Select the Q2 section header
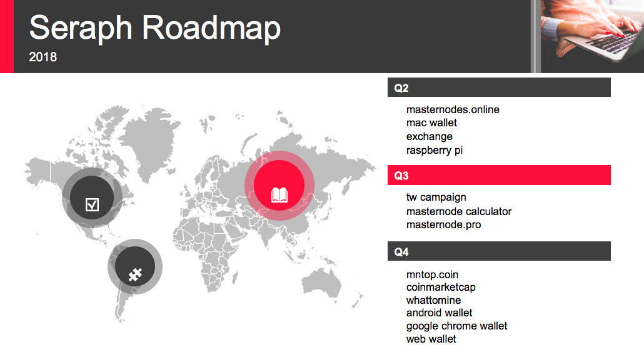The image size is (644, 362). [x=499, y=88]
